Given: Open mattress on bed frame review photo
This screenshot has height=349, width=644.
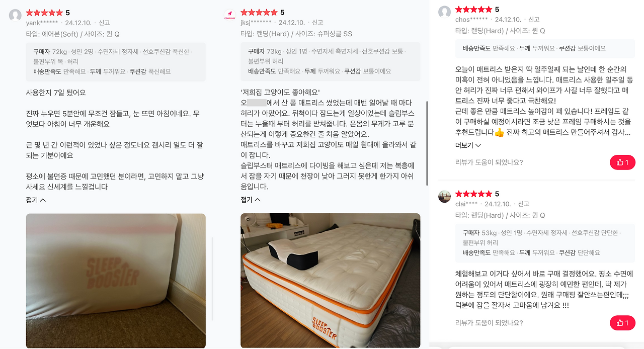Looking at the screenshot, I should tap(330, 281).
